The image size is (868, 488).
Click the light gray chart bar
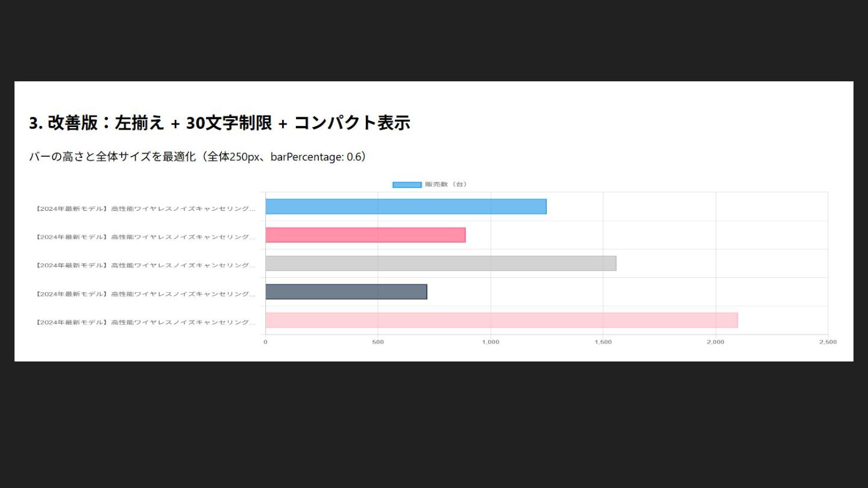coord(441,263)
